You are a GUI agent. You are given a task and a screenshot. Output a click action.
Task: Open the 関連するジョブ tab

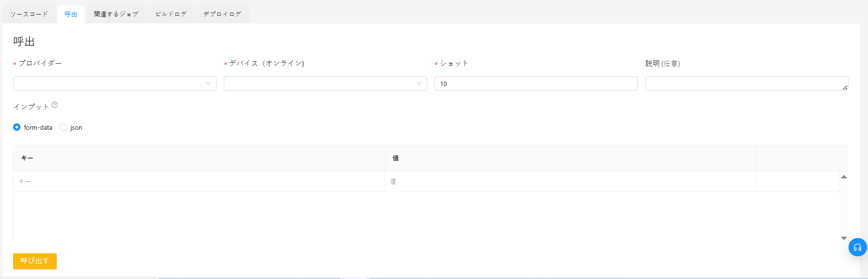(116, 14)
